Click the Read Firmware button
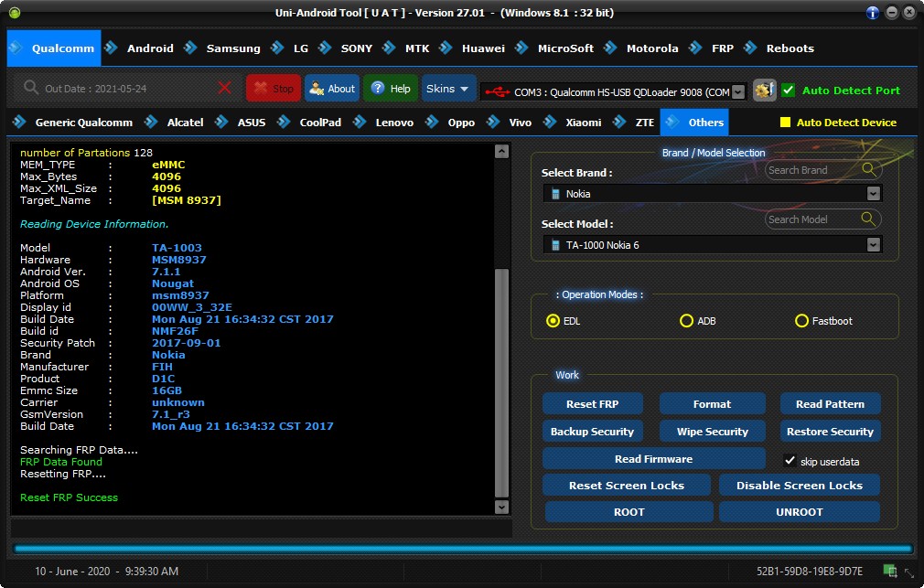The image size is (924, 588). (653, 459)
